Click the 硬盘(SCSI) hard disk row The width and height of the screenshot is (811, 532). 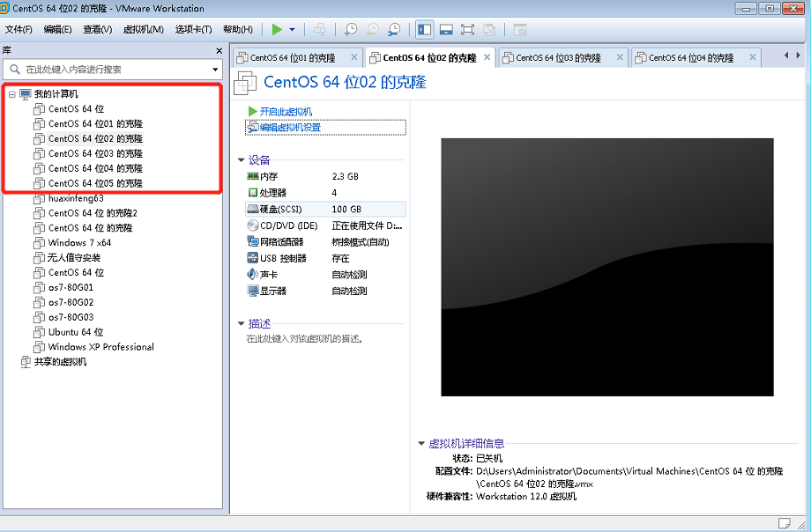(x=325, y=210)
